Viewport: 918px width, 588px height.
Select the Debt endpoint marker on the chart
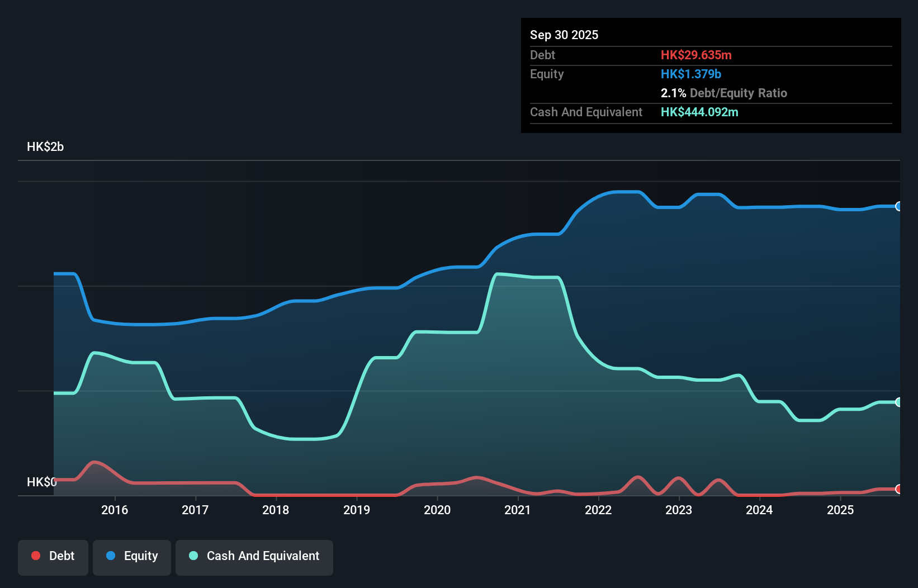pyautogui.click(x=898, y=489)
